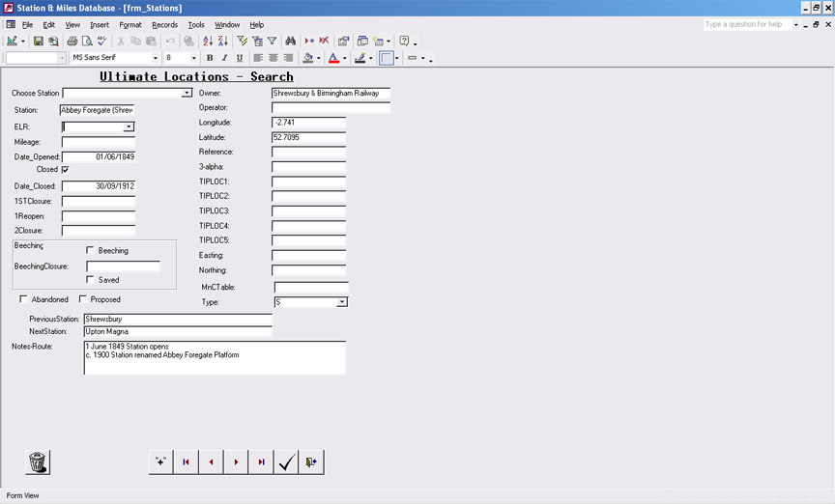Image resolution: width=835 pixels, height=504 pixels.
Task: Click the trash can delete button
Action: pos(38,462)
